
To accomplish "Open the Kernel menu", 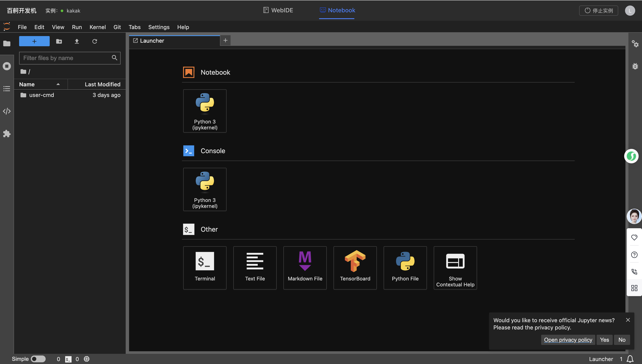I will (x=98, y=27).
